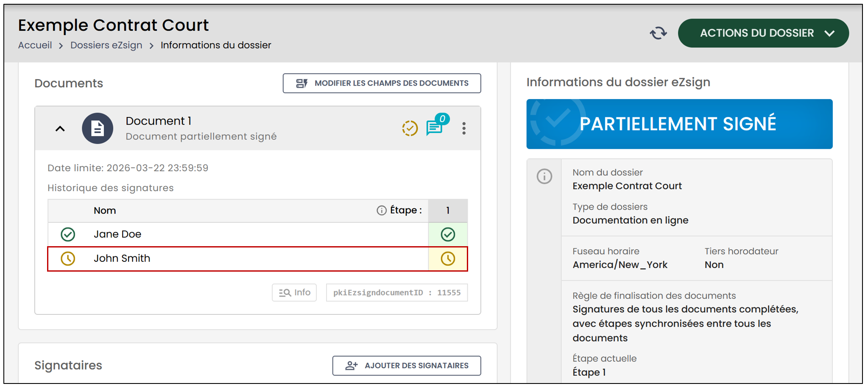Click the green check in Étape 1 column
The height and width of the screenshot is (389, 868).
point(448,234)
